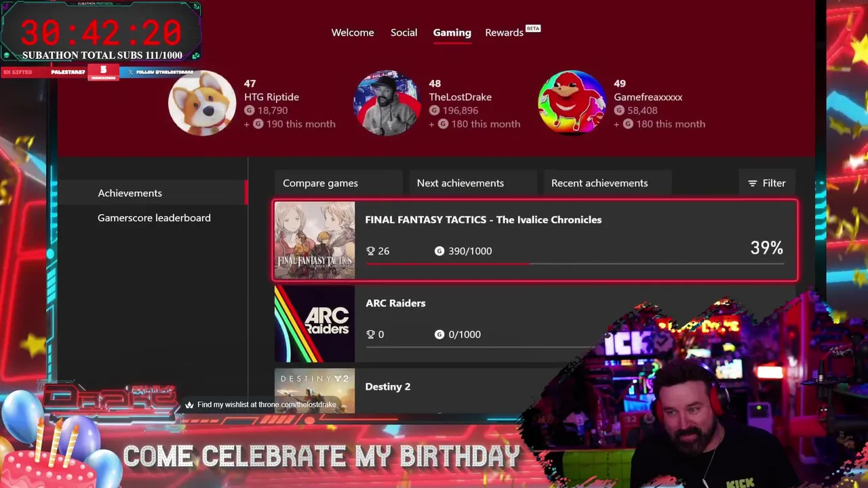Select the Destiny 2 game title
868x488 pixels.
click(387, 386)
